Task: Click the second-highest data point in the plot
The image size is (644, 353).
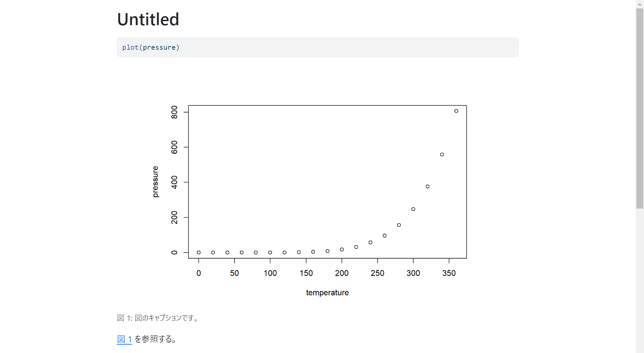Action: (442, 155)
